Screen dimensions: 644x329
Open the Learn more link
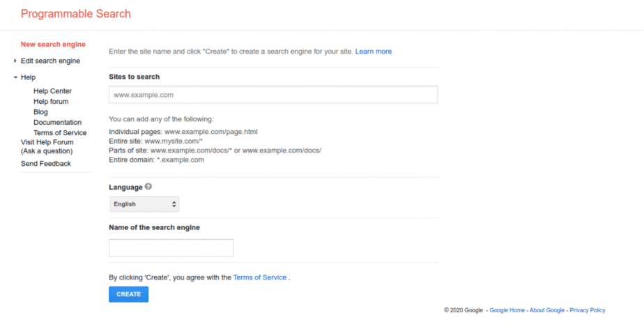[374, 52]
